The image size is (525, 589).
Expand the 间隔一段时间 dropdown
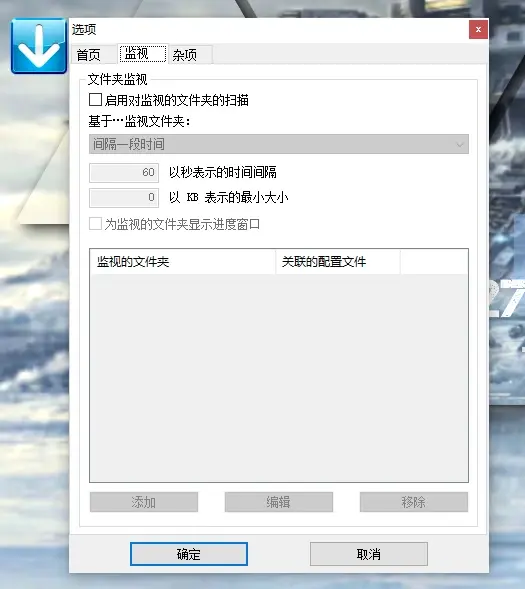[279, 144]
